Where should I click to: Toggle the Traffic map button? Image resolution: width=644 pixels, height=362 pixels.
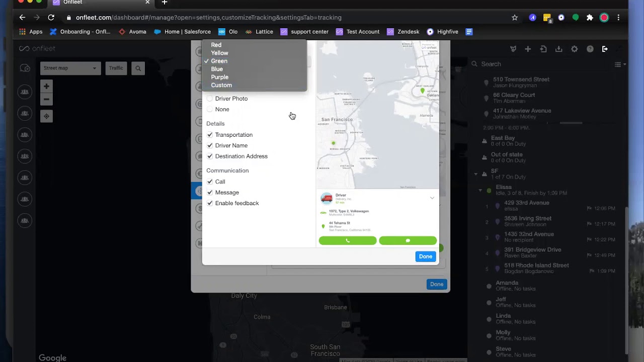click(116, 68)
